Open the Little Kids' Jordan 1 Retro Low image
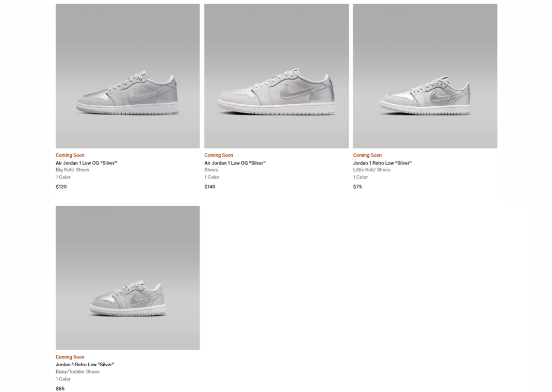This screenshot has height=392, width=552. coord(425,76)
